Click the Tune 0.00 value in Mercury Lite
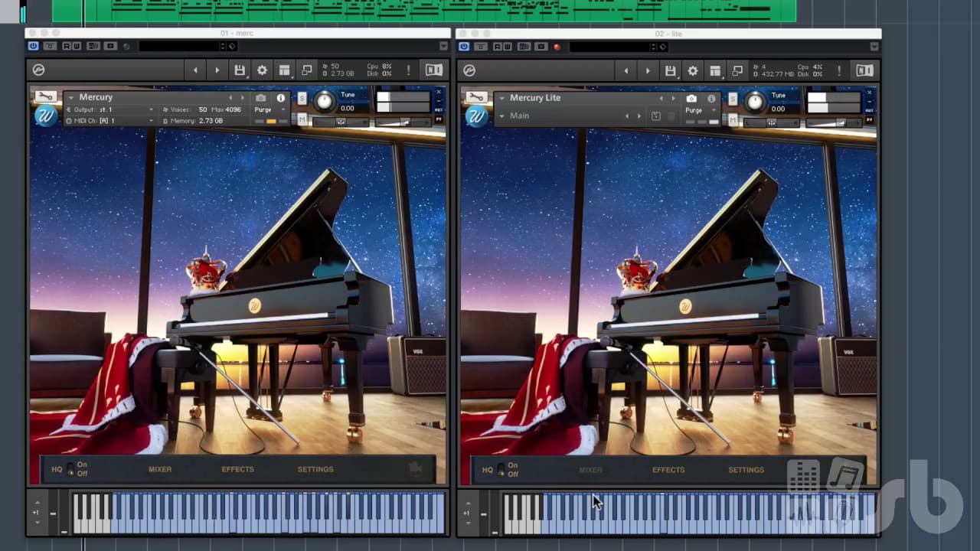980x551 pixels. tap(779, 109)
